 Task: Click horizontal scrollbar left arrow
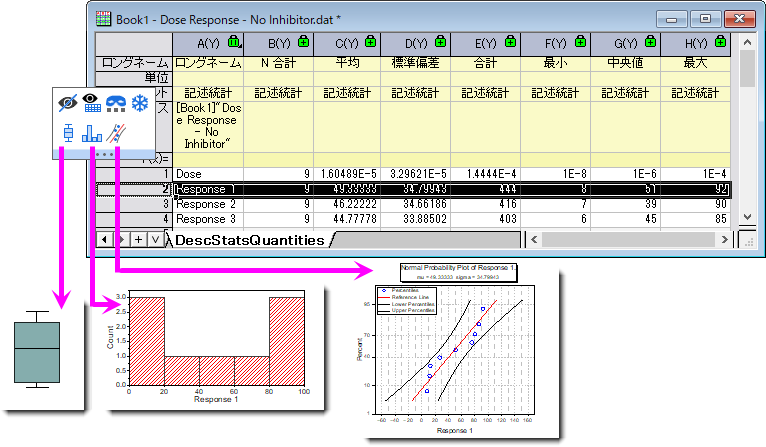pos(534,239)
